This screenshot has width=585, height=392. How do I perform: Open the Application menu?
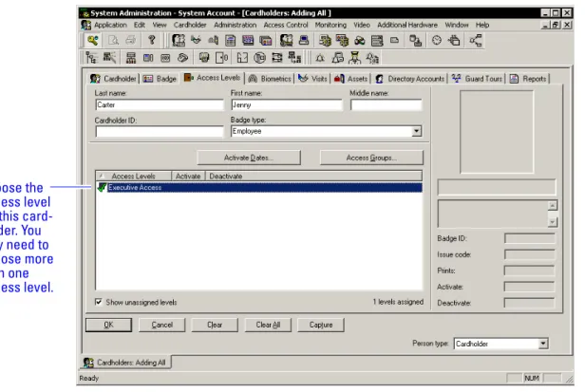coord(110,25)
